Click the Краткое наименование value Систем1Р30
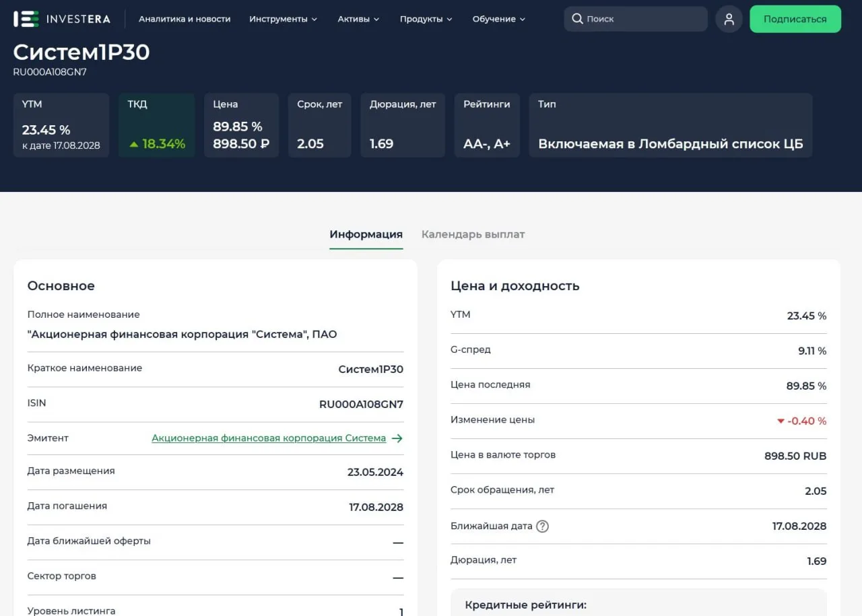This screenshot has height=616, width=862. pyautogui.click(x=370, y=370)
